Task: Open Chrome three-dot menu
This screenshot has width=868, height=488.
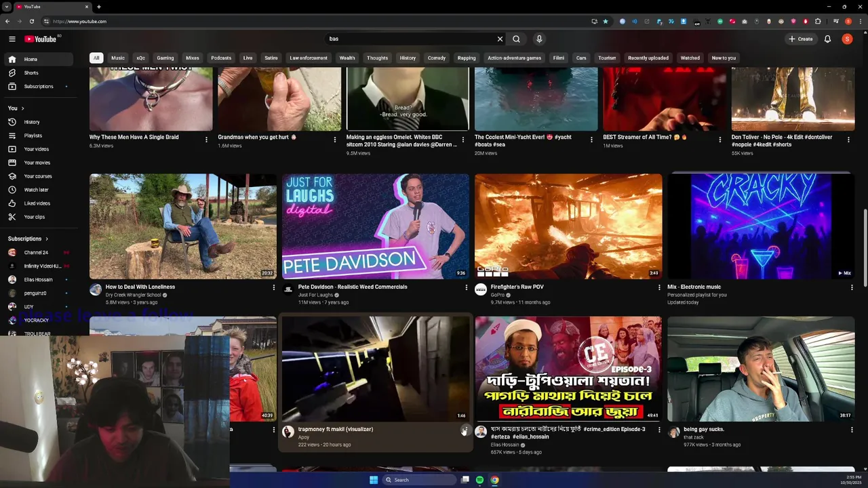Action: [x=859, y=21]
